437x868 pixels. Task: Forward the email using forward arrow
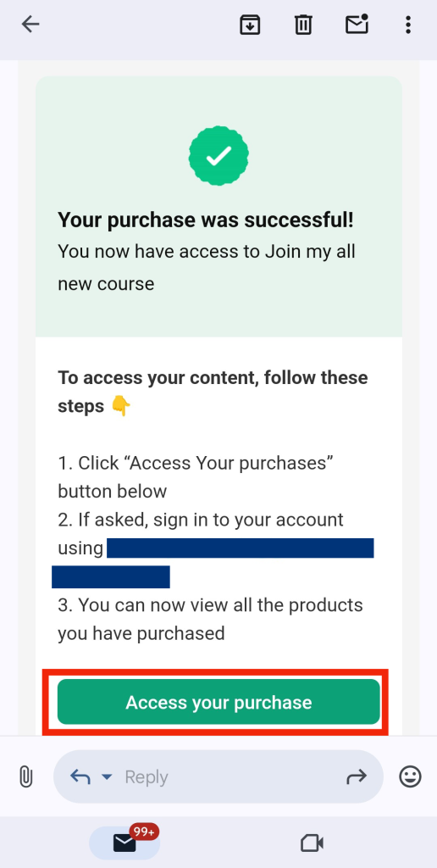(357, 777)
